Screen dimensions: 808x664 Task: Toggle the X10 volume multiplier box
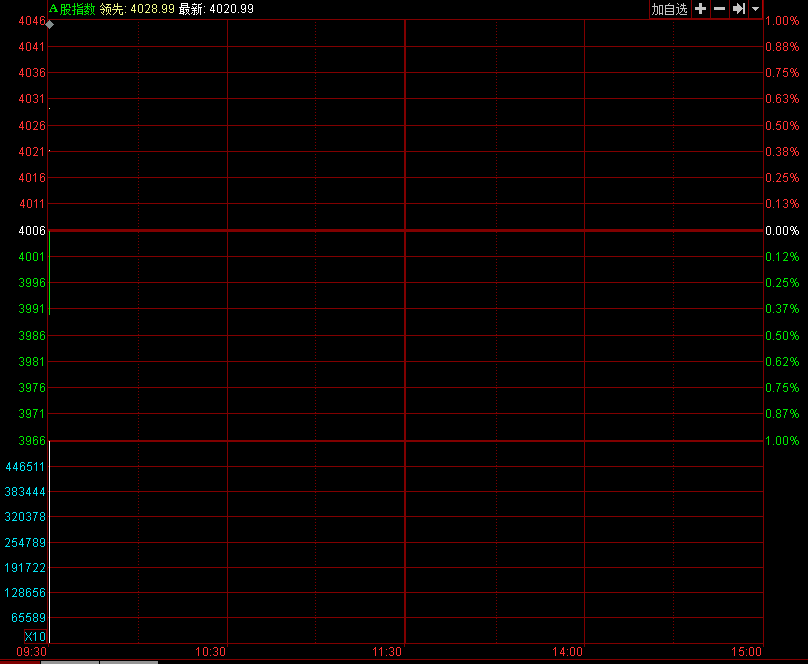point(35,637)
